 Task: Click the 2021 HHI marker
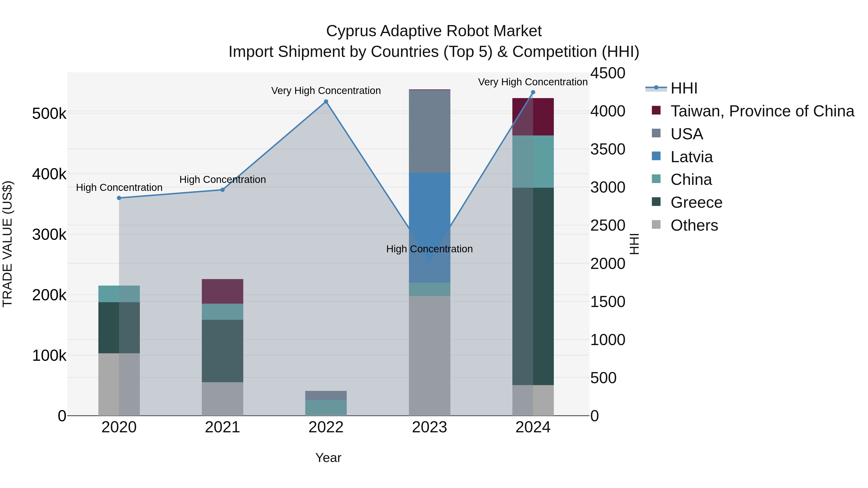(x=222, y=190)
